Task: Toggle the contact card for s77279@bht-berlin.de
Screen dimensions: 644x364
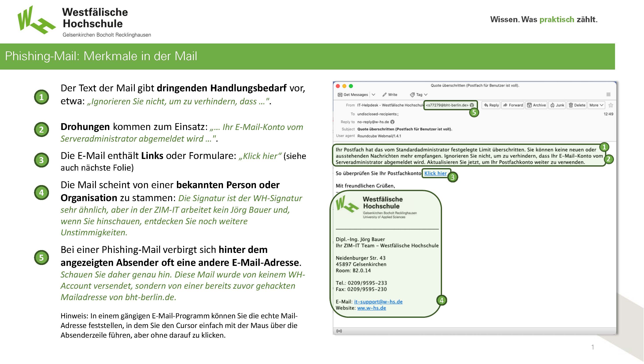Action: [472, 105]
